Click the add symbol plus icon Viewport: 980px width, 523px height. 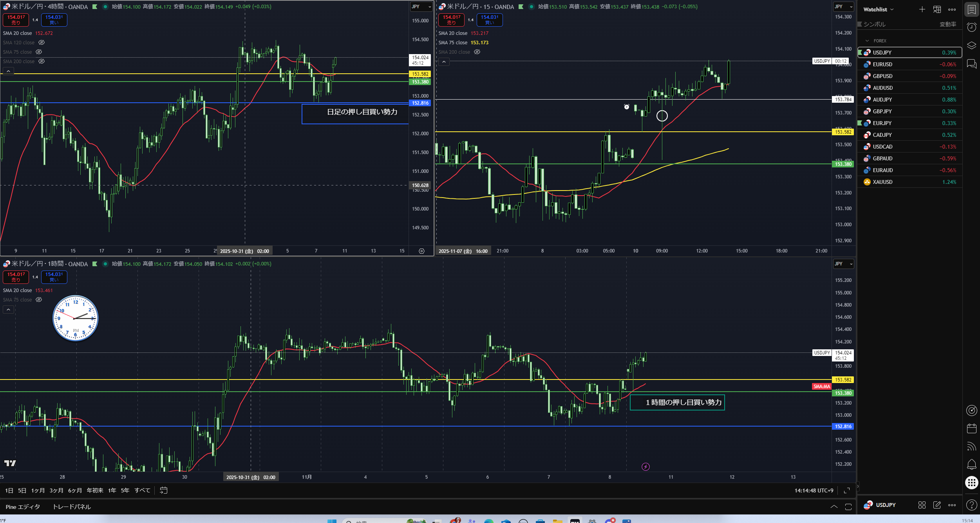click(922, 9)
